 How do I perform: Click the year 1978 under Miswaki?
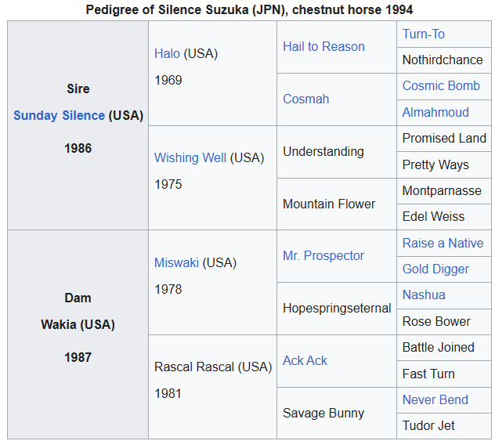168,289
